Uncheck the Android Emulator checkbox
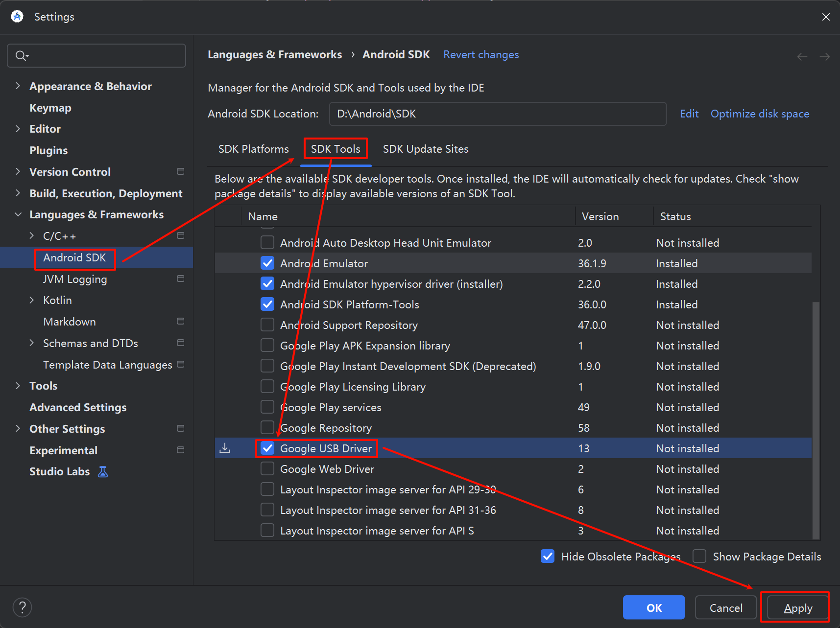This screenshot has height=628, width=840. (x=267, y=263)
